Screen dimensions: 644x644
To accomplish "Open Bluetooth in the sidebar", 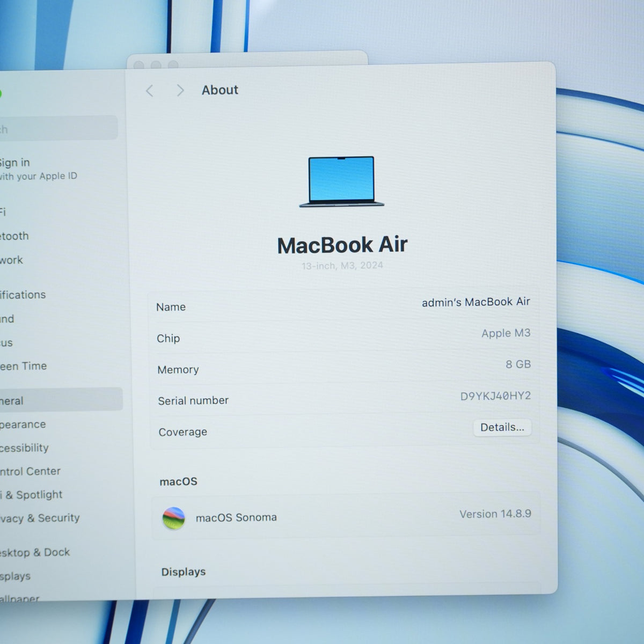I will [14, 236].
